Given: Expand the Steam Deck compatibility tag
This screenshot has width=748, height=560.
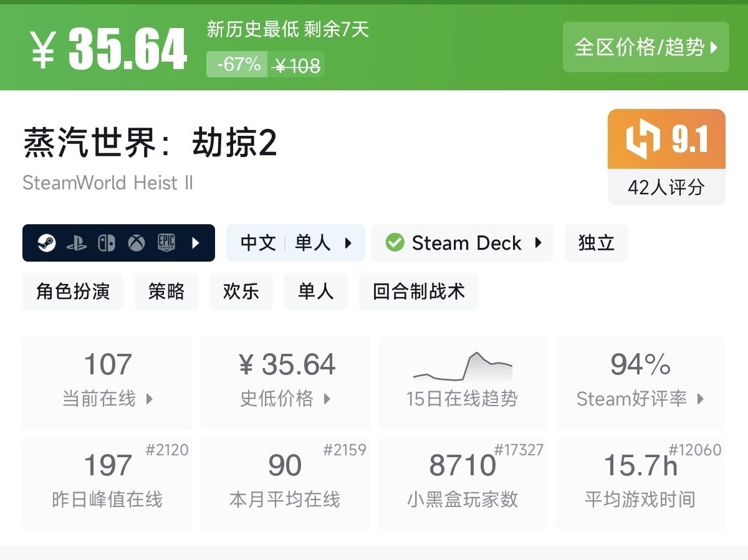Looking at the screenshot, I should pyautogui.click(x=462, y=243).
